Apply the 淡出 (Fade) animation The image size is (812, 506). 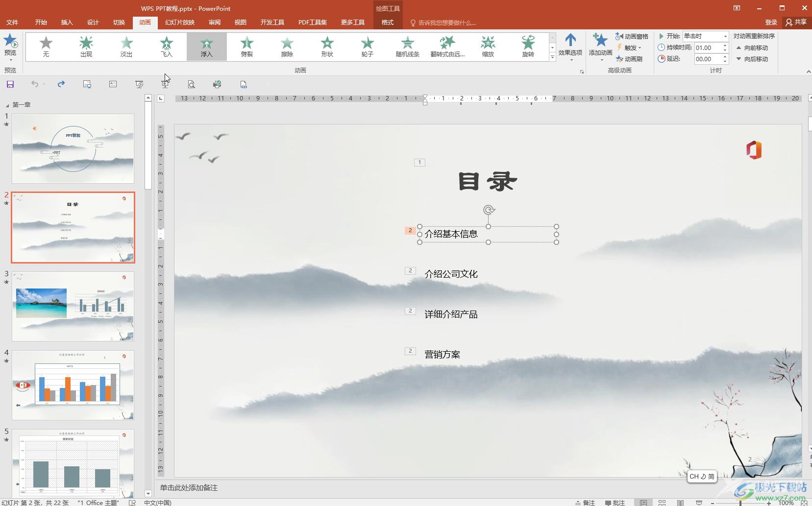pos(126,47)
